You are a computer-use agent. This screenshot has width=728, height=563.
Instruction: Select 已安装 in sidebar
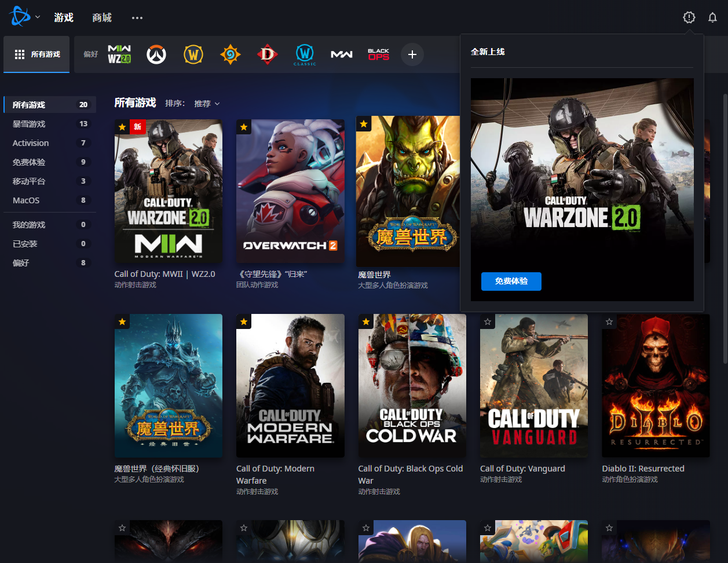(50, 244)
